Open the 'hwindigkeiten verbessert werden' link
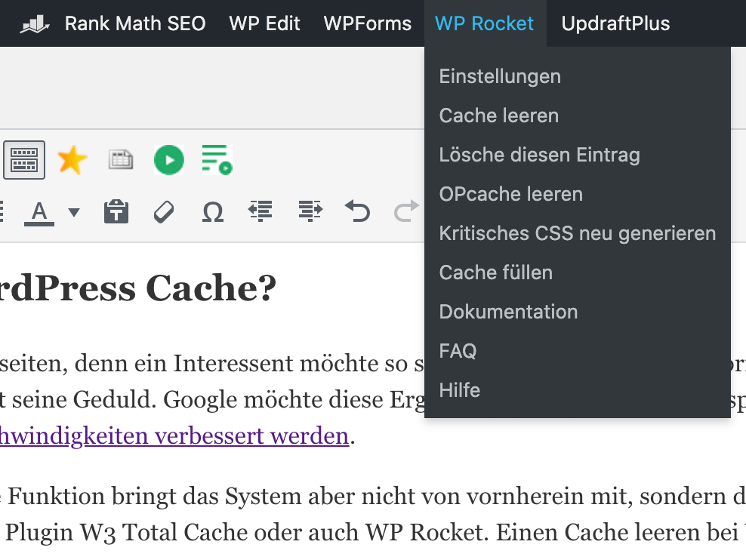Screen dimensions: 746x560 pos(174,436)
